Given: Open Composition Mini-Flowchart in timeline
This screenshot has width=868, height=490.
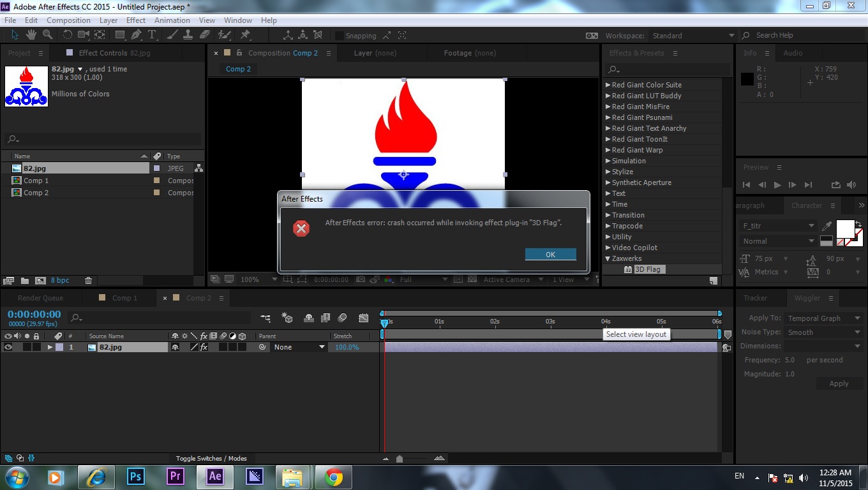Looking at the screenshot, I should [266, 318].
